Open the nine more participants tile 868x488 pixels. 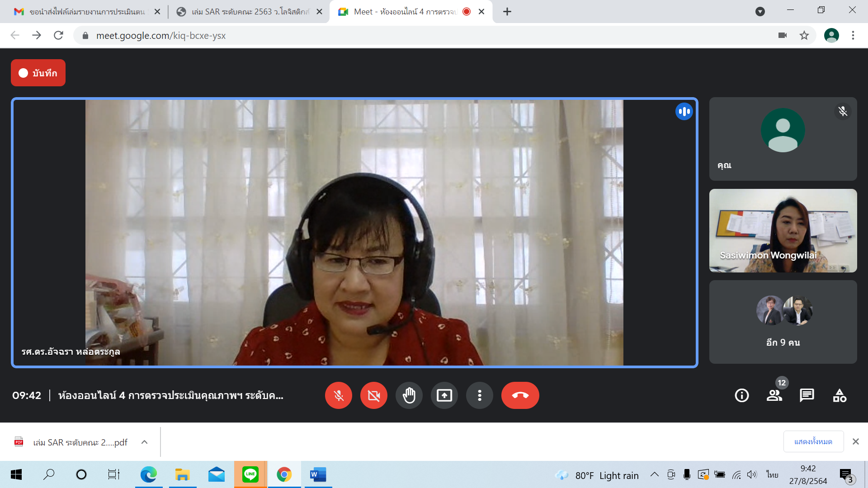click(x=783, y=322)
